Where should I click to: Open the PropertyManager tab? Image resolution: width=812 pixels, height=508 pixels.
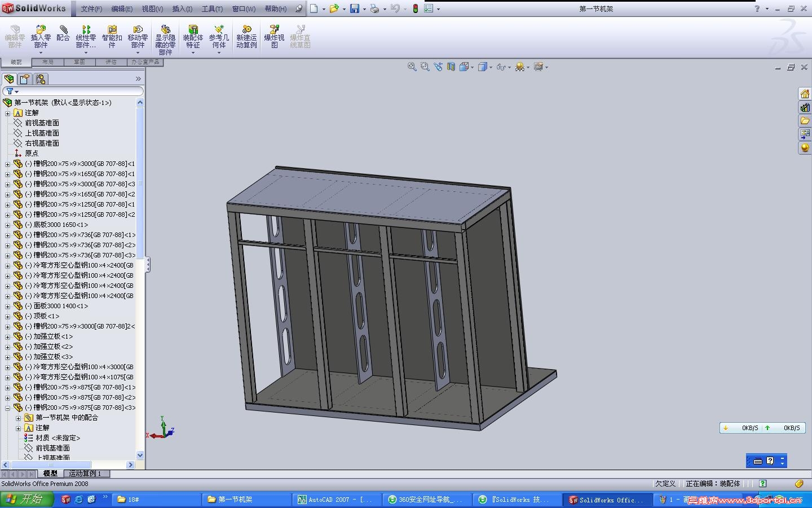point(24,79)
